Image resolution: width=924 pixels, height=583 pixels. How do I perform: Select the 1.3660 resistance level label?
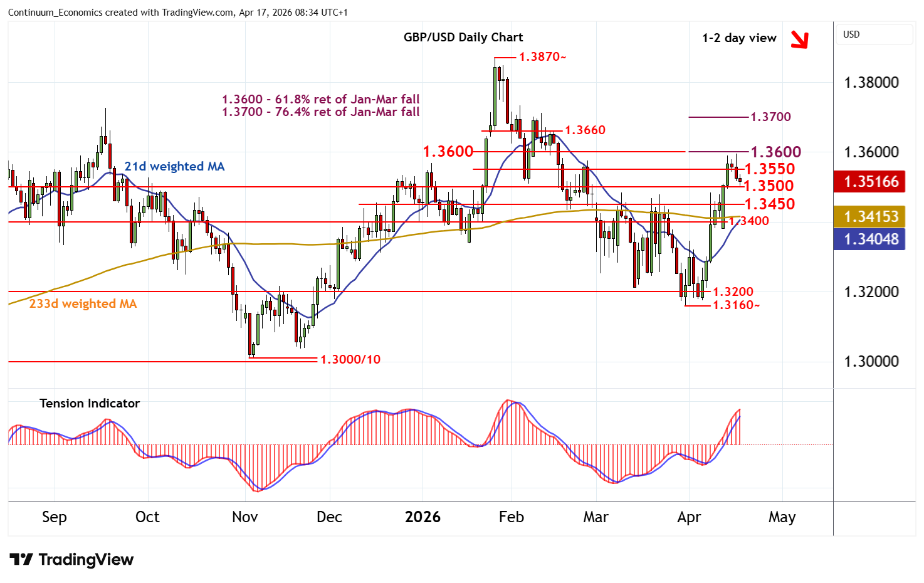pos(585,130)
